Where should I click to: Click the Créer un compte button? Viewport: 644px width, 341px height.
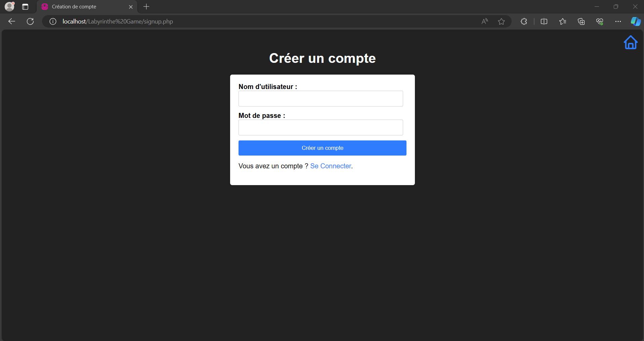point(322,148)
